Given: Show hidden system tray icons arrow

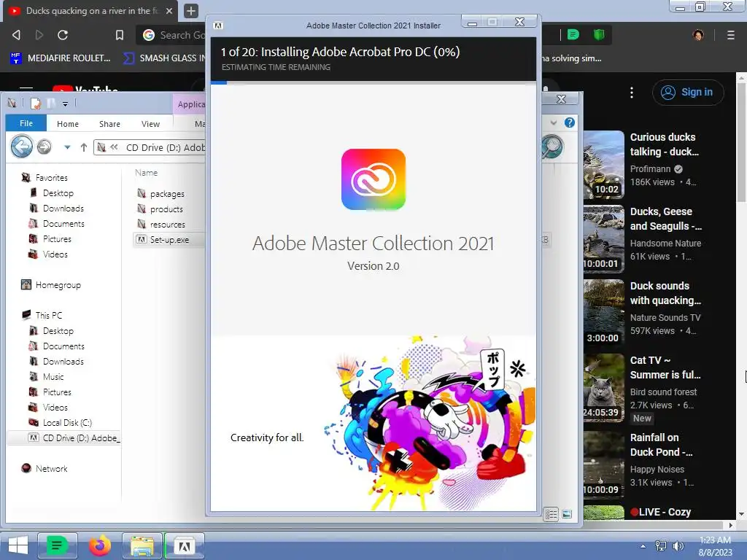Looking at the screenshot, I should point(643,546).
